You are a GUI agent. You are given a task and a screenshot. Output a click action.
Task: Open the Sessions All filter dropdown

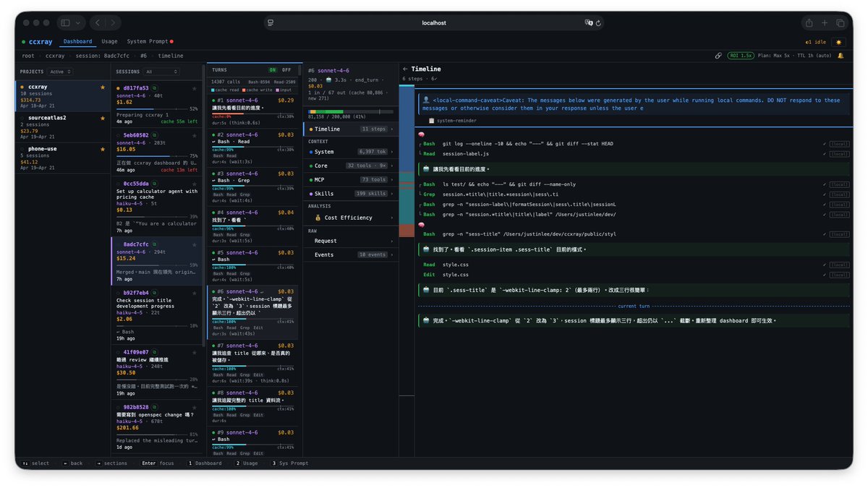(161, 72)
